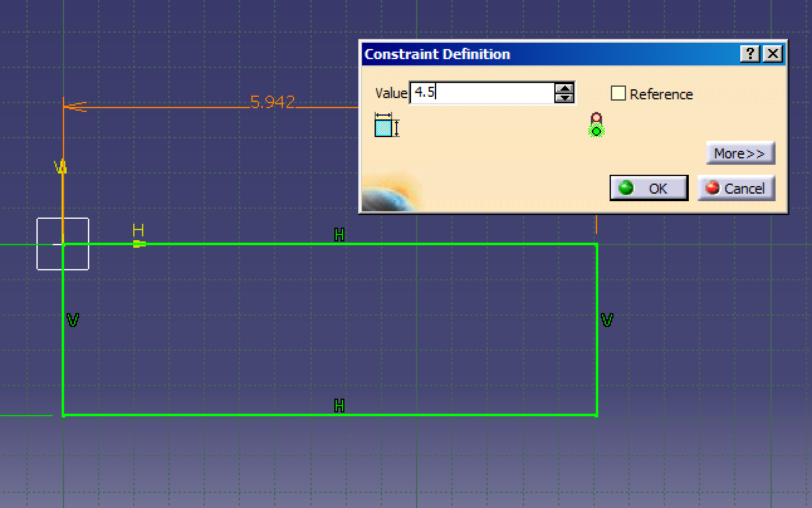Viewport: 812px width, 508px height.
Task: Select the 5.942 dimension value
Action: 272,102
